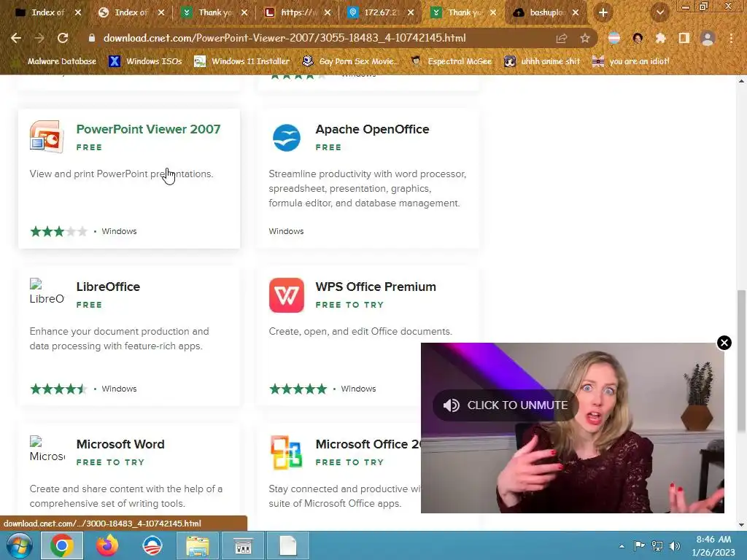The width and height of the screenshot is (747, 560).
Task: Click the PowerPoint Viewer 2007 app icon
Action: click(x=46, y=136)
